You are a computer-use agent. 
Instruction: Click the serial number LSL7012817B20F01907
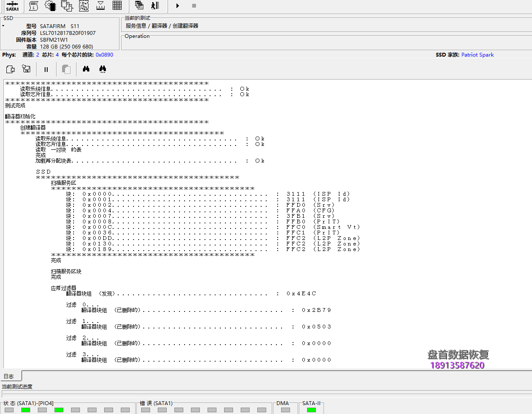68,33
